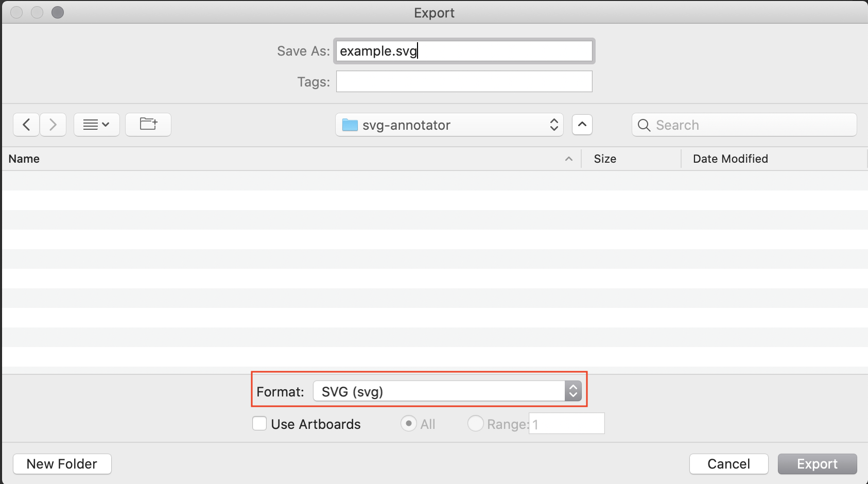Select the All radio button

tap(408, 424)
